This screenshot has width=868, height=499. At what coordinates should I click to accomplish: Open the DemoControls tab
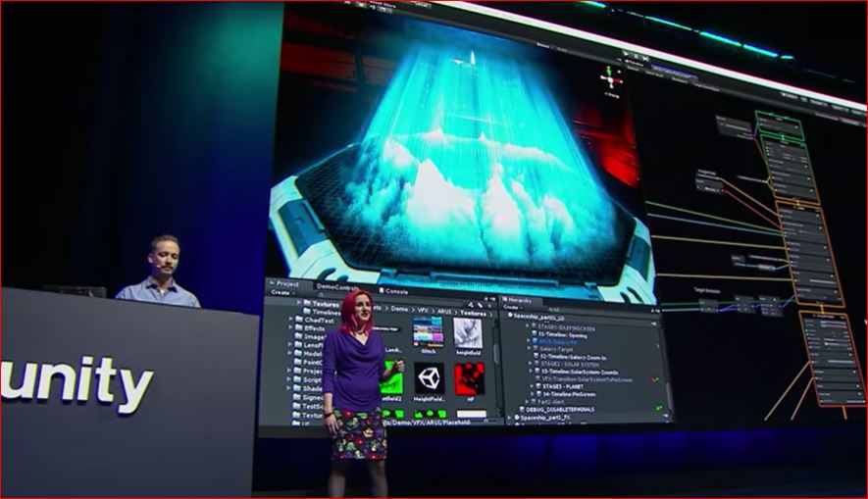[337, 286]
